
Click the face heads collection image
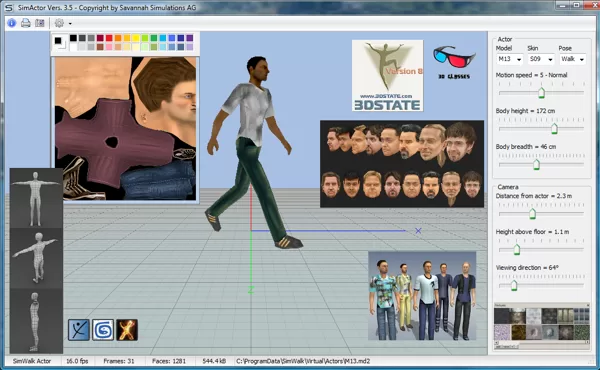[402, 164]
